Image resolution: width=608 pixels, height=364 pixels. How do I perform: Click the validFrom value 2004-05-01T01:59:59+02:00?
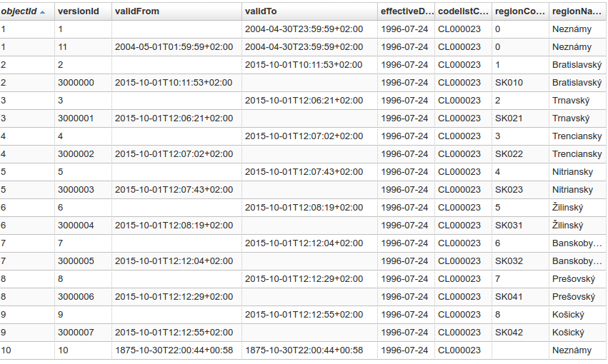click(x=174, y=47)
